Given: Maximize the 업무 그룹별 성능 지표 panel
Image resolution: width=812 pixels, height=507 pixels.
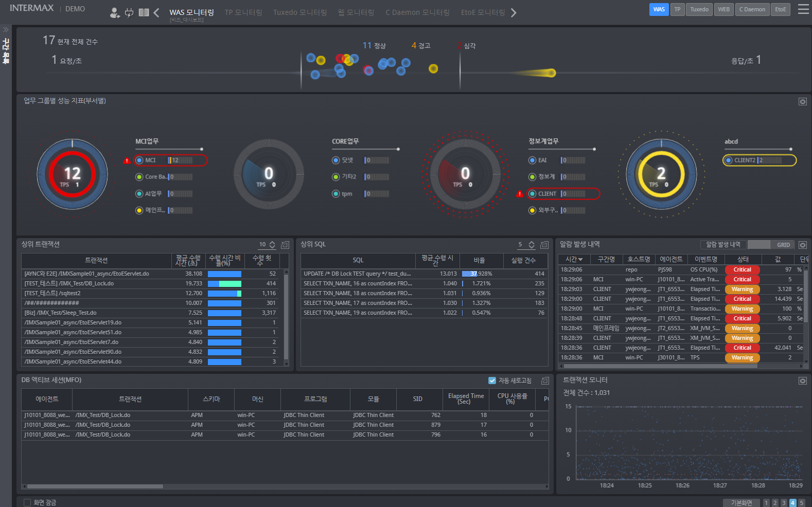Looking at the screenshot, I should pyautogui.click(x=802, y=102).
